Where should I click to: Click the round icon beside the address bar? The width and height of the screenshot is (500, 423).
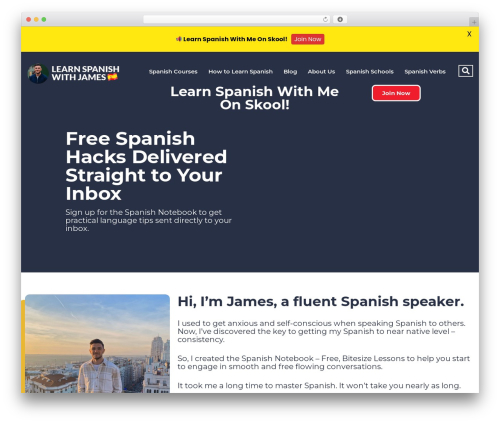(340, 20)
